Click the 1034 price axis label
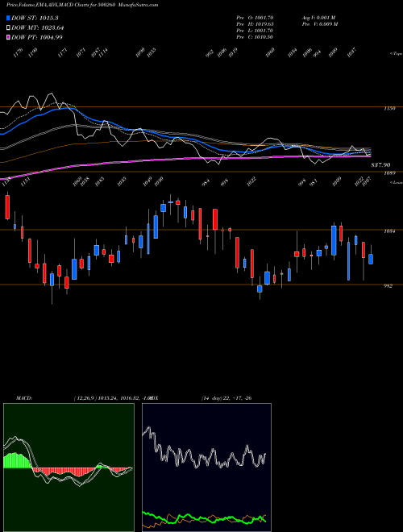This screenshot has width=403, height=532. [389, 231]
